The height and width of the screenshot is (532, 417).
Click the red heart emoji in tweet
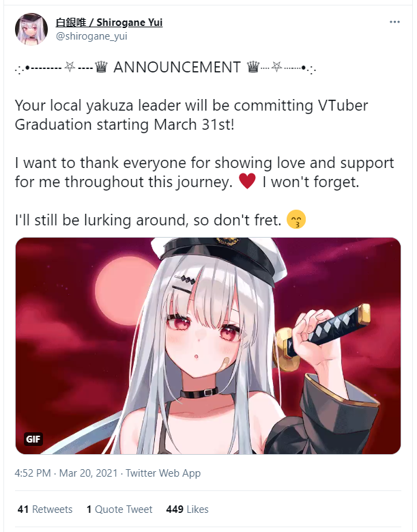[247, 181]
